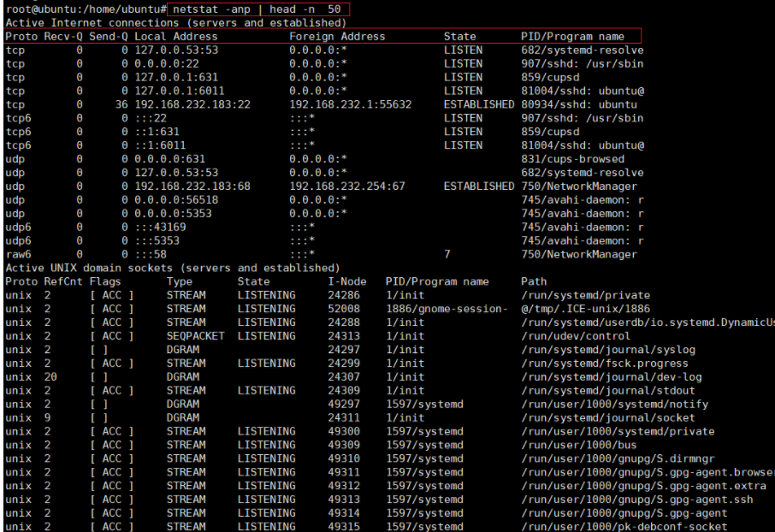Click the /run/systemd/journal/socket path
The width and height of the screenshot is (775, 532).
pyautogui.click(x=608, y=417)
